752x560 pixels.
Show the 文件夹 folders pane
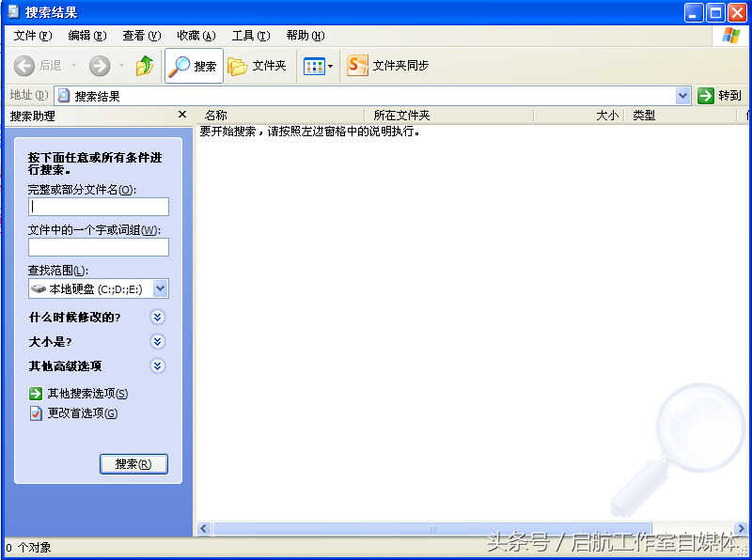pyautogui.click(x=258, y=66)
